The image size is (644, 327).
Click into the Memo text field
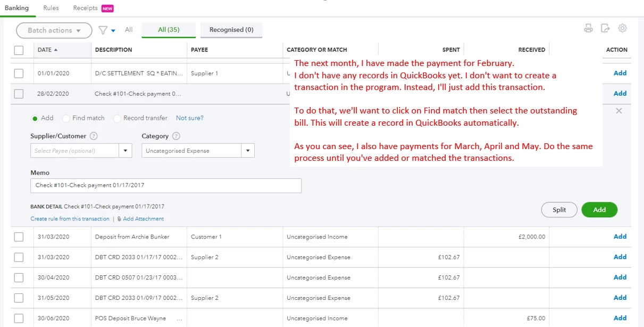tap(166, 185)
